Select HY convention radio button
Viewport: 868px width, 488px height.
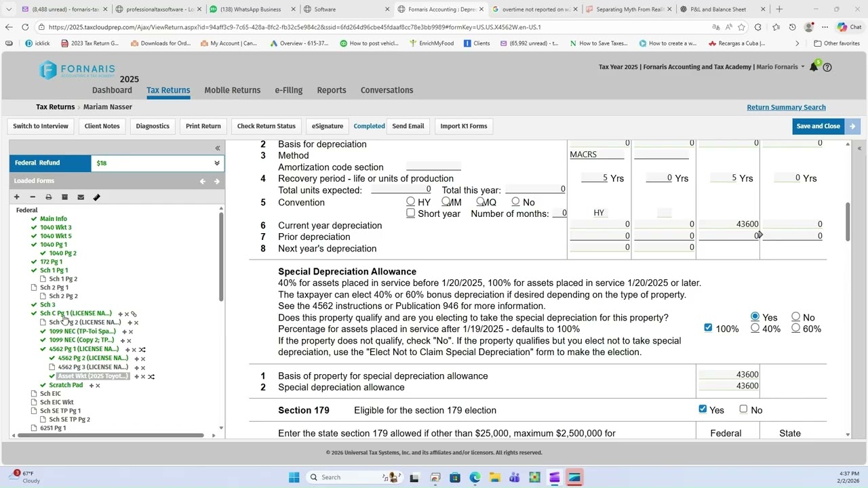click(410, 202)
